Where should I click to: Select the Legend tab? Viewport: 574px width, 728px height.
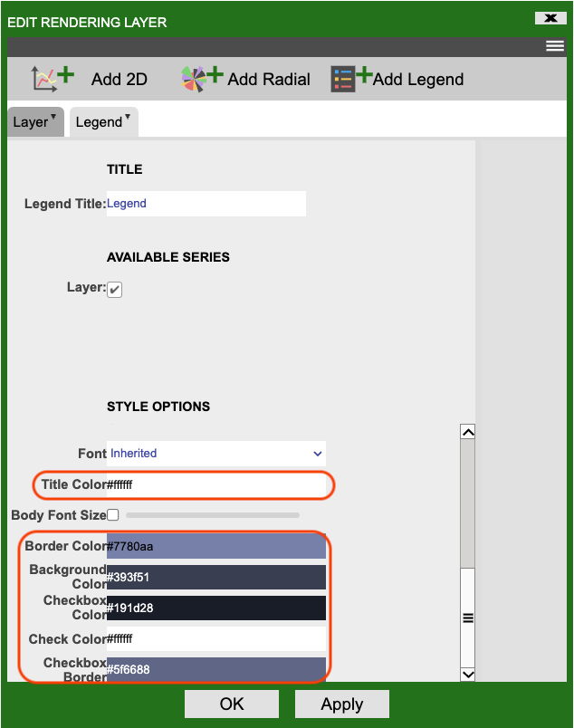(x=99, y=122)
